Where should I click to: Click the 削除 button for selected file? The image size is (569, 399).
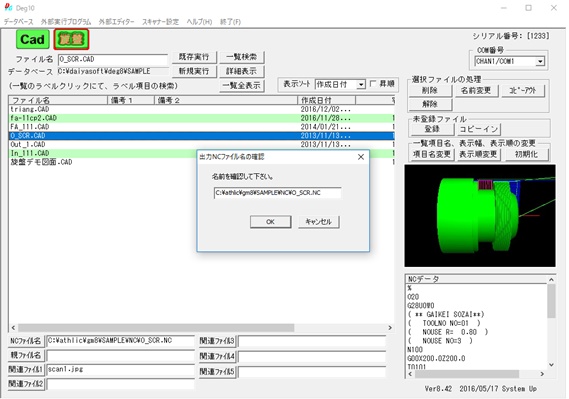(430, 90)
